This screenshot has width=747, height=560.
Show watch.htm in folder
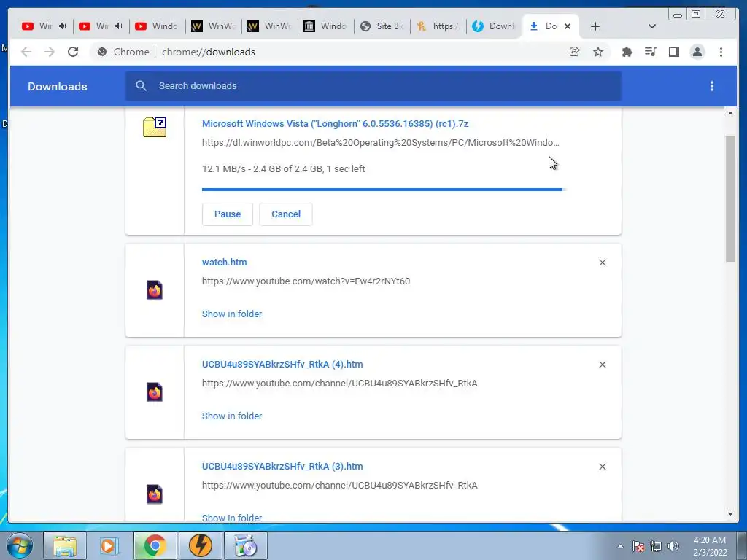click(232, 314)
